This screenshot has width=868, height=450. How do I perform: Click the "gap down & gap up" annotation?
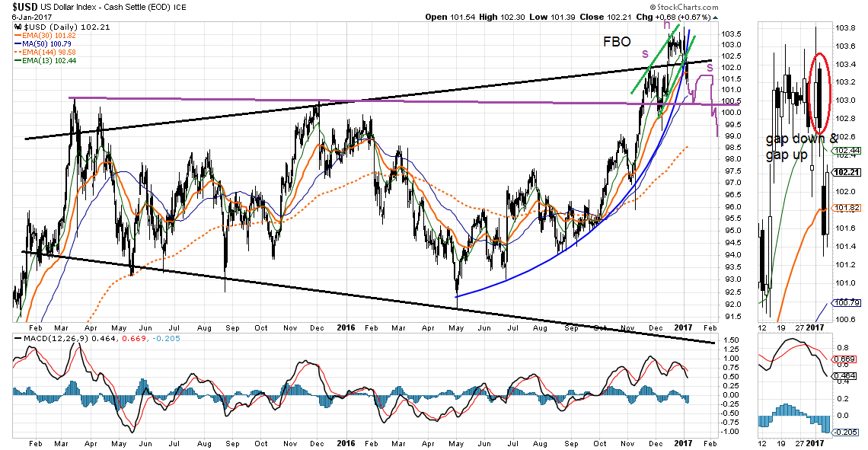802,147
